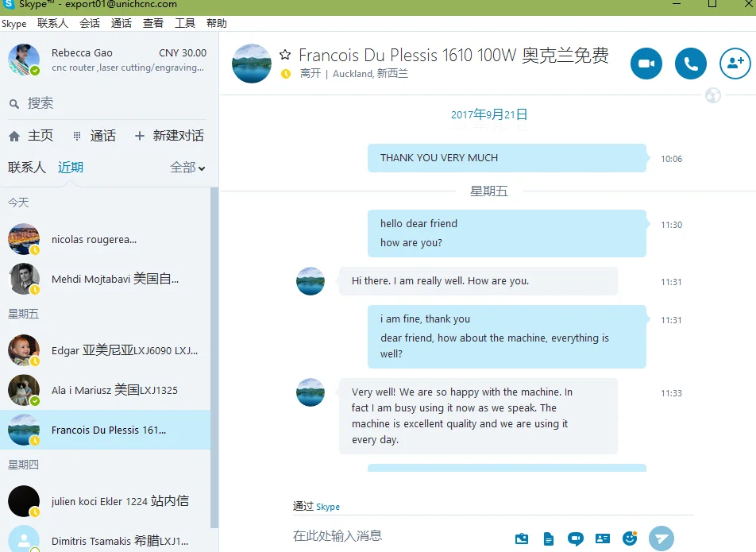Click the send message paper plane button

(x=661, y=538)
